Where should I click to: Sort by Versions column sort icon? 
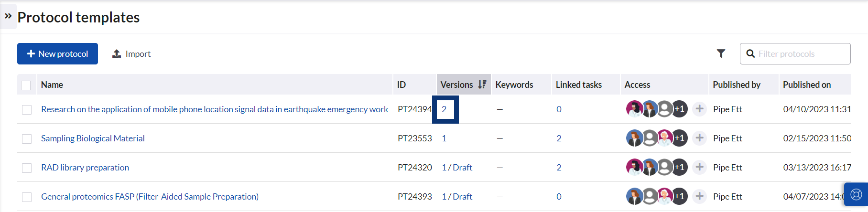(482, 85)
